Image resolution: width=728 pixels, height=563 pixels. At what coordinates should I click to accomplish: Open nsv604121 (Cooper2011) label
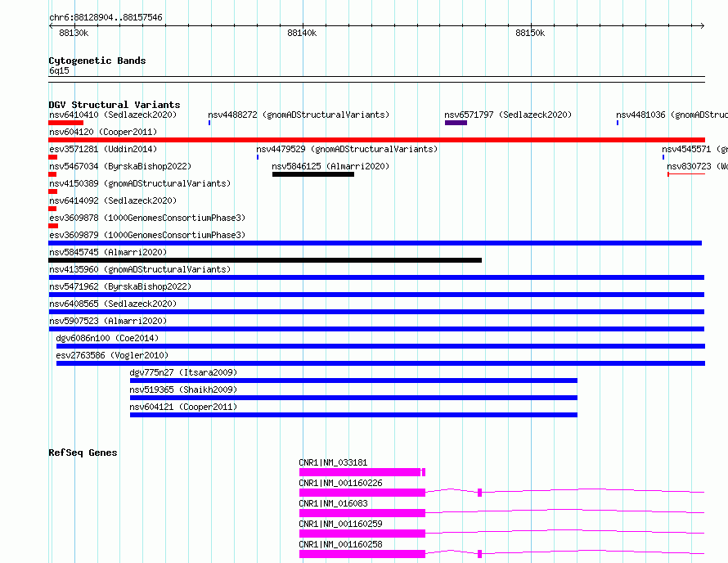pos(183,407)
